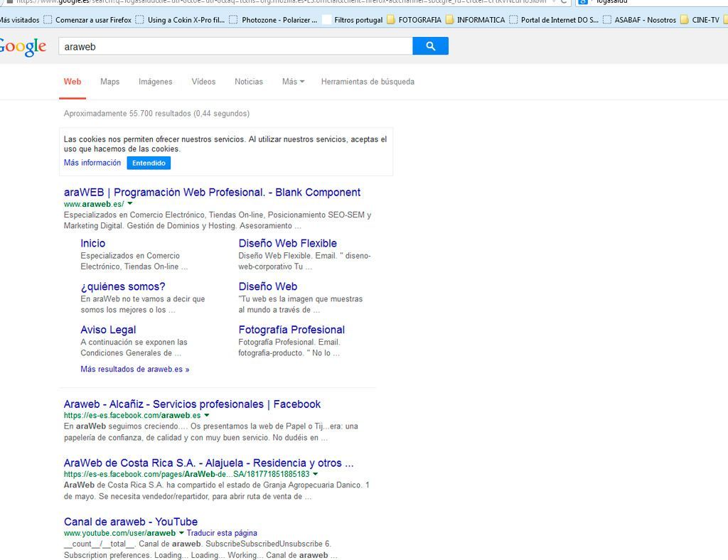Open 'ASABAF - Nosotros' bookmark
This screenshot has height=560, width=728.
[x=640, y=19]
